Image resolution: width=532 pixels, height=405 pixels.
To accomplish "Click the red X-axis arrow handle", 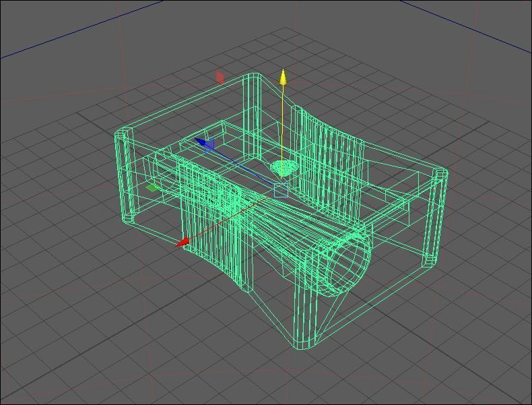I will pos(182,243).
